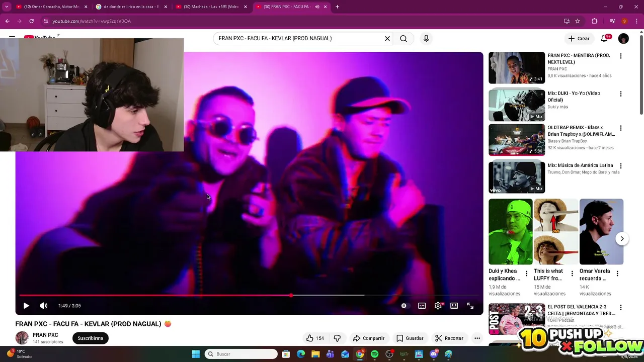Viewport: 644px width, 362px height.
Task: Open Mix: DUKI - Yo-Yo thumbnail
Action: tap(517, 105)
